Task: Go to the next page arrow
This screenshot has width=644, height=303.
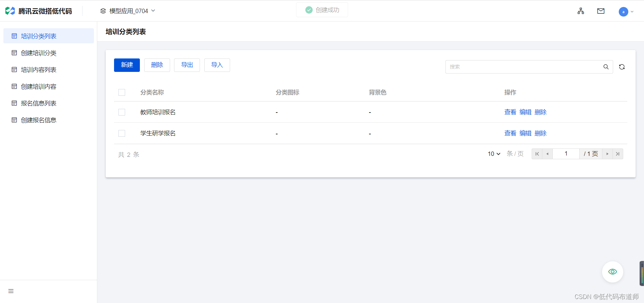Action: point(607,154)
